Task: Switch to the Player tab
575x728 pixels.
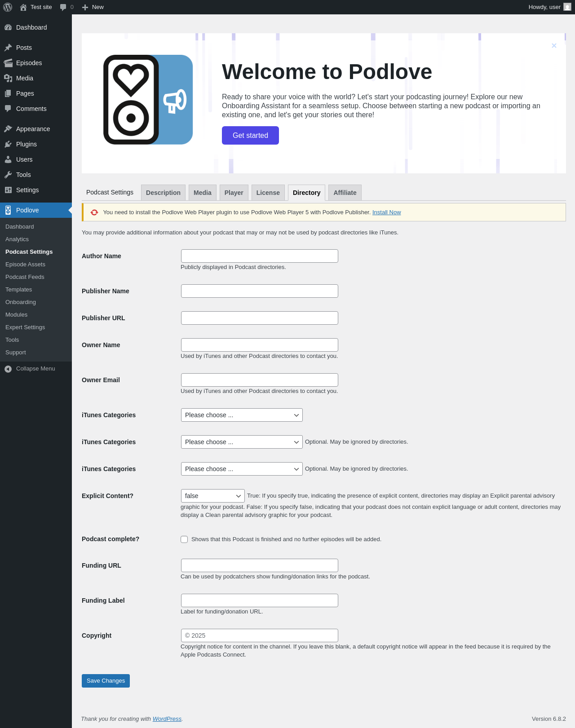Action: pyautogui.click(x=234, y=193)
